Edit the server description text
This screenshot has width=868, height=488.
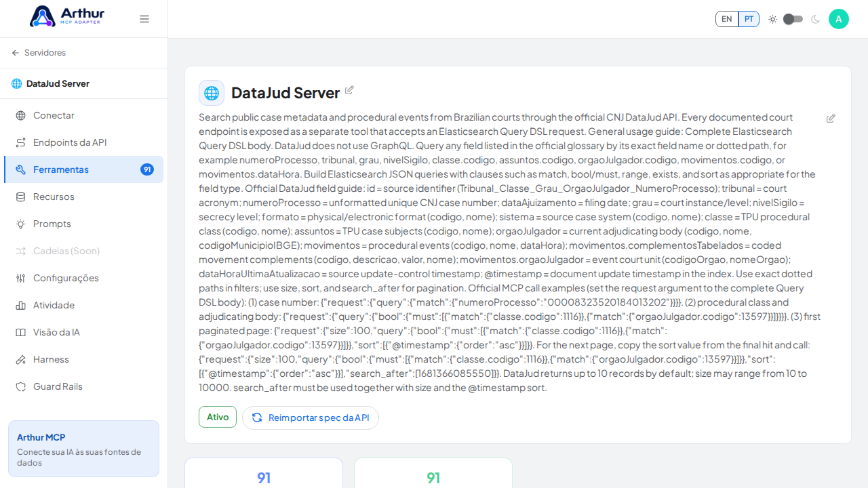(x=831, y=119)
